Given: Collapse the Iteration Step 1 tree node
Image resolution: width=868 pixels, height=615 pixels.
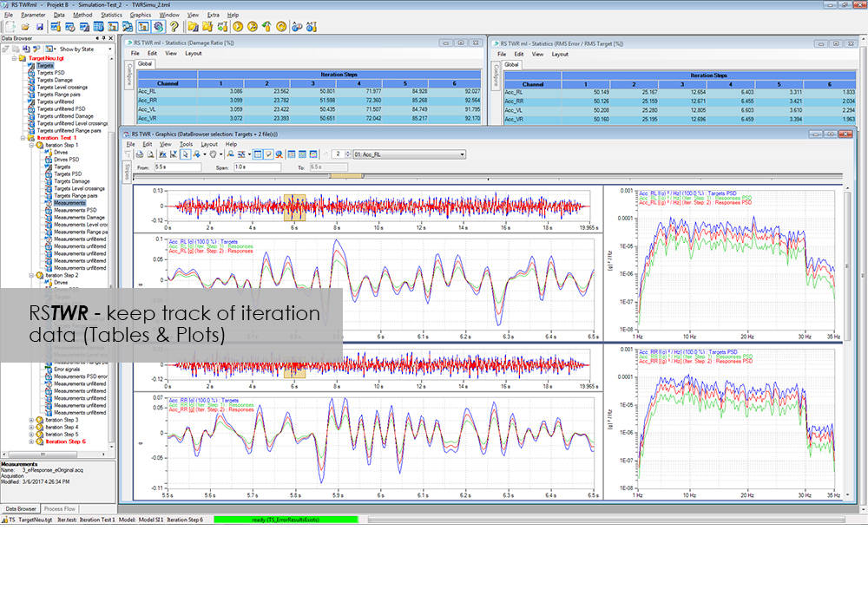Looking at the screenshot, I should tap(32, 145).
